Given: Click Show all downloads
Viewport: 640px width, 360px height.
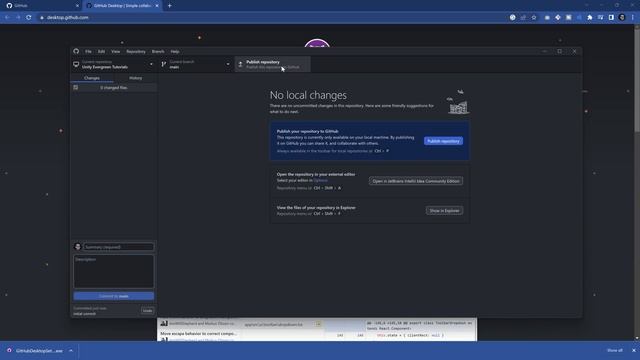Looking at the screenshot, I should point(615,351).
